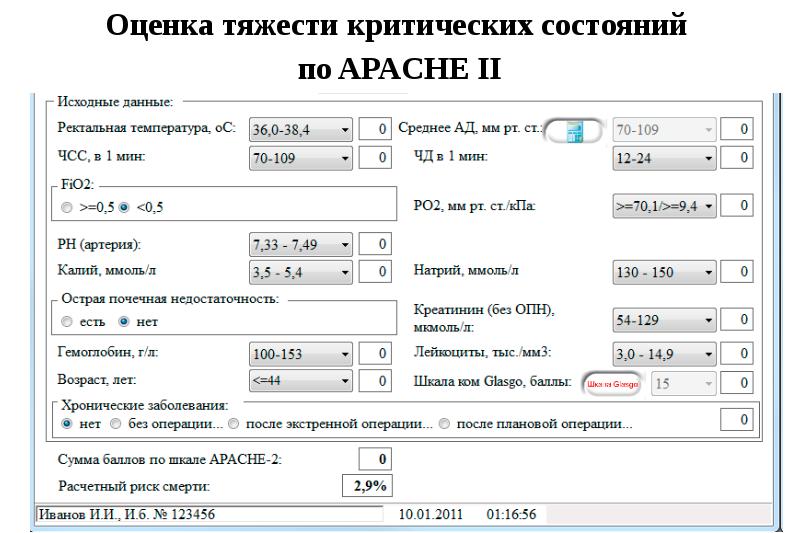The image size is (800, 533).
Task: Click the APACHE-2 total score field
Action: [x=374, y=459]
